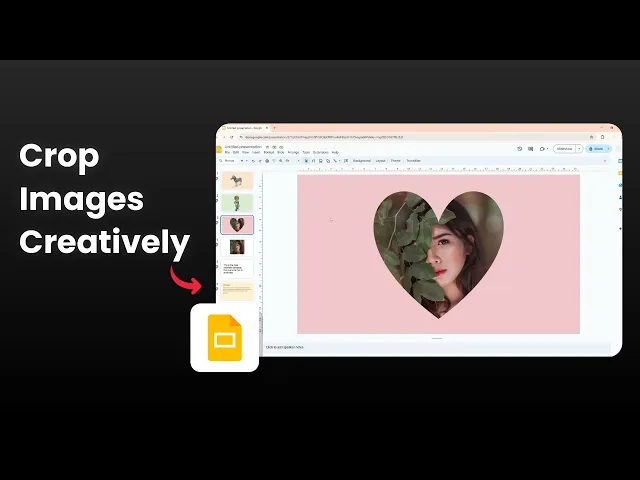Open the Arrange menu
The width and height of the screenshot is (640, 480).
[293, 152]
